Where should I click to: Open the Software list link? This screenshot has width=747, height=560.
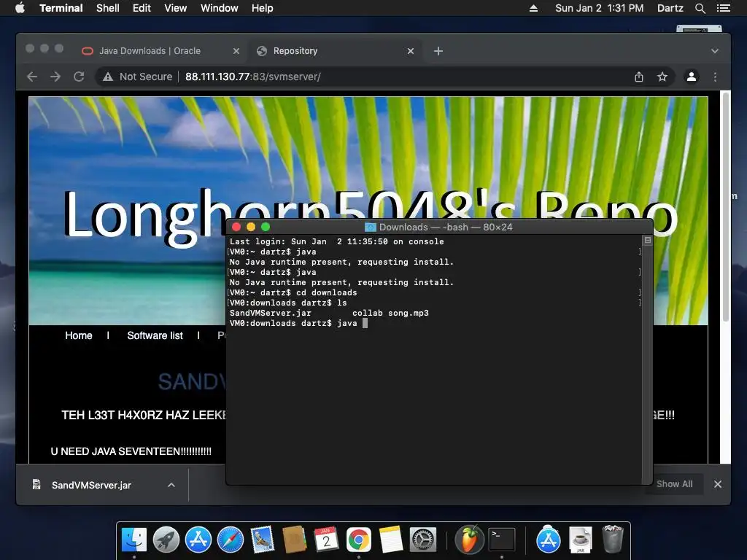pos(155,335)
